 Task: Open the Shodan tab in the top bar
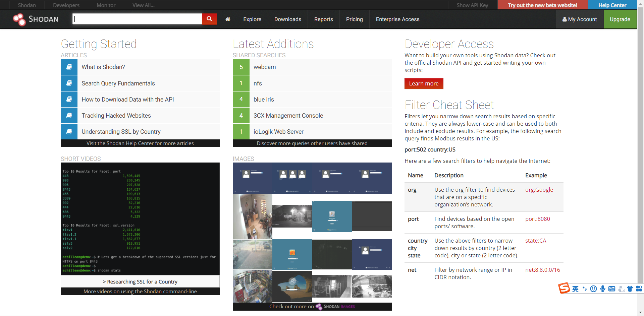tap(27, 5)
